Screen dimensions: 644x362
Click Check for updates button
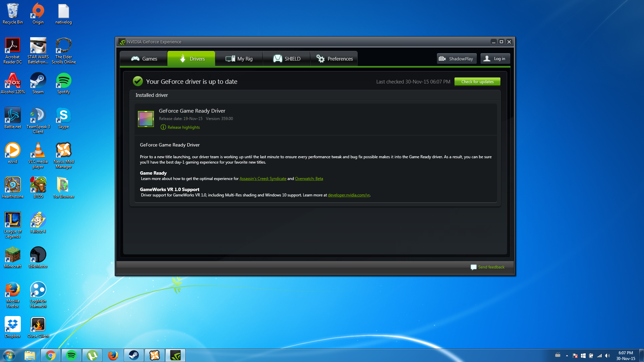tap(477, 82)
